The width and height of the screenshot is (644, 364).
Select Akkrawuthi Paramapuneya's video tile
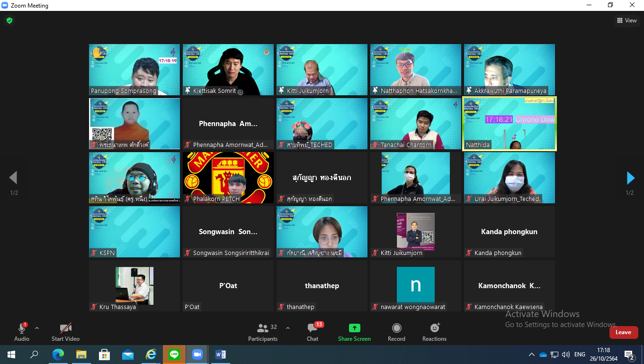(510, 70)
